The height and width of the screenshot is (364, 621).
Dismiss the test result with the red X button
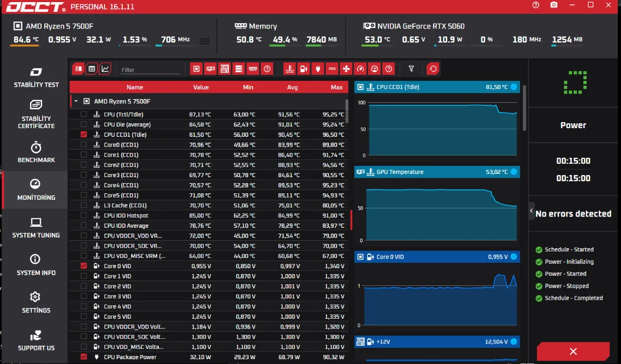click(573, 351)
